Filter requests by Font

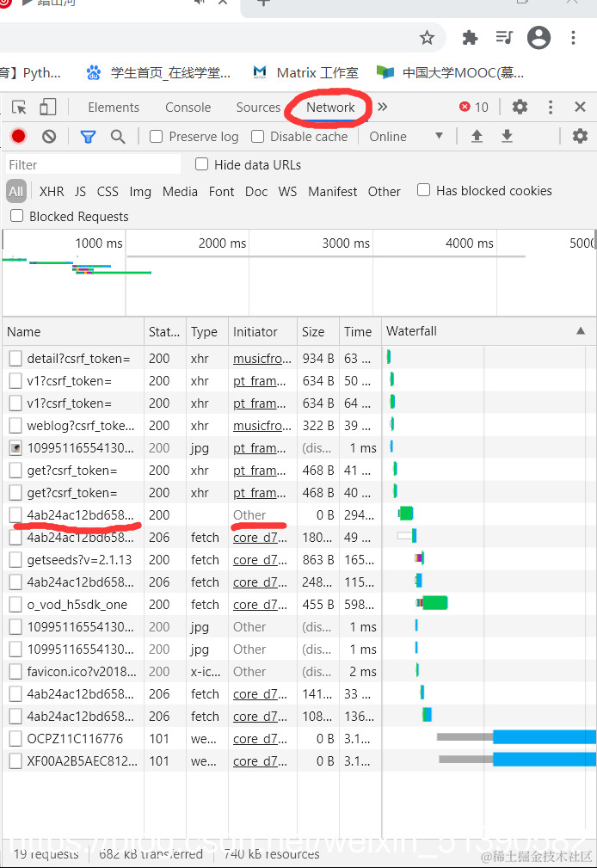click(222, 192)
